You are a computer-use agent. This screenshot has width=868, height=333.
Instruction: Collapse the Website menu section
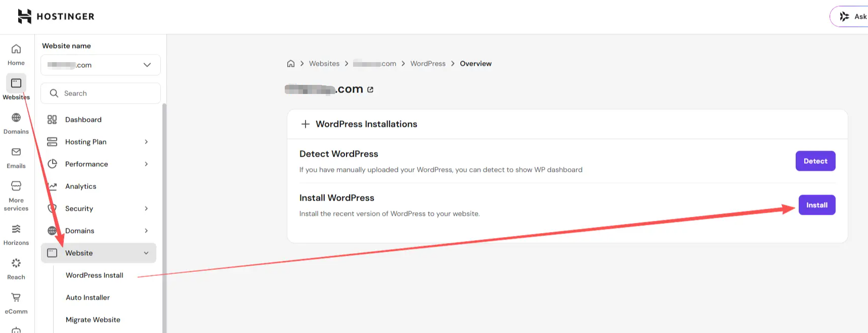tap(146, 253)
